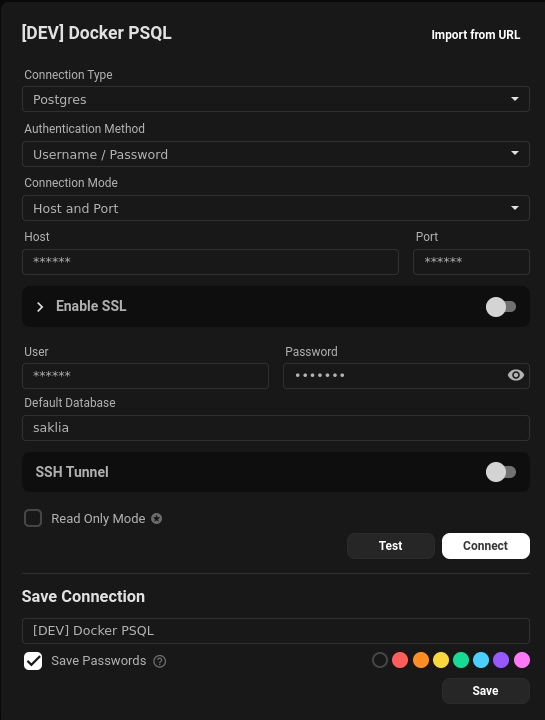Image resolution: width=545 pixels, height=720 pixels.
Task: Select the red color swatch
Action: click(400, 660)
